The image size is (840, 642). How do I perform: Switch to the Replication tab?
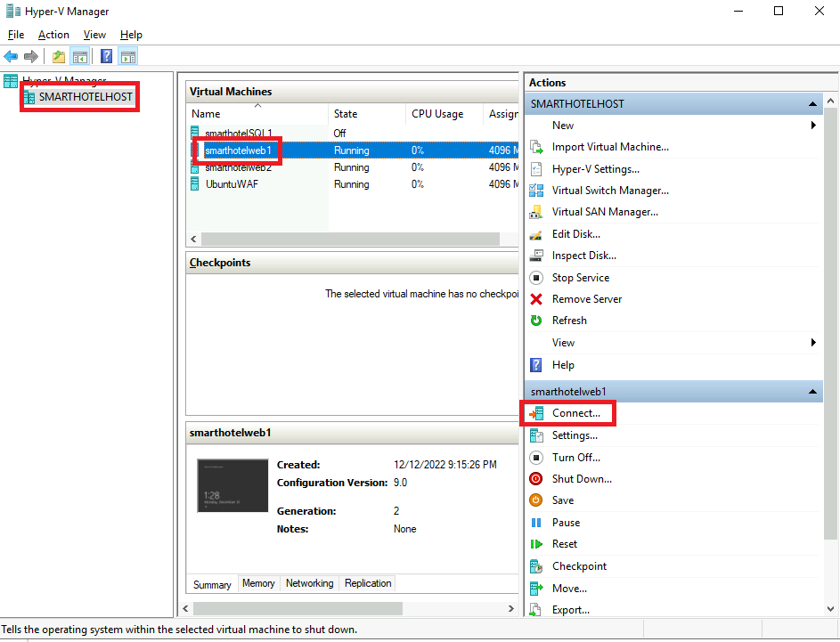[368, 583]
